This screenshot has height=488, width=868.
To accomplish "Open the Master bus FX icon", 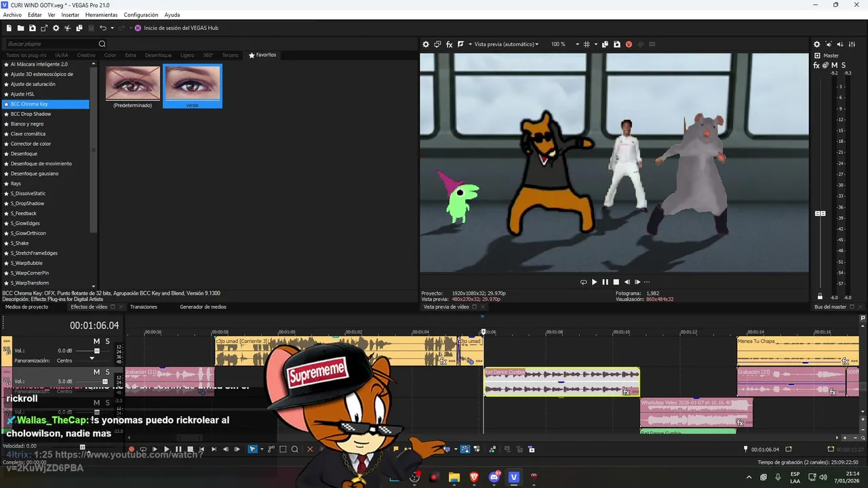I will pos(816,65).
